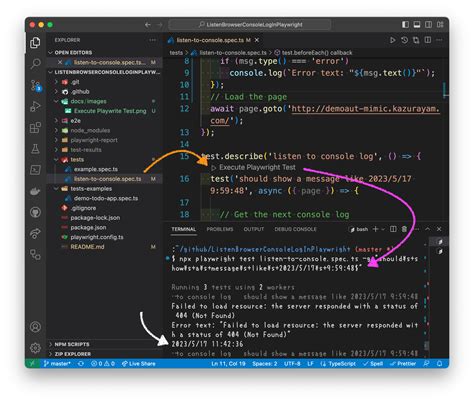Go forward with the title bar arrow

click(160, 25)
